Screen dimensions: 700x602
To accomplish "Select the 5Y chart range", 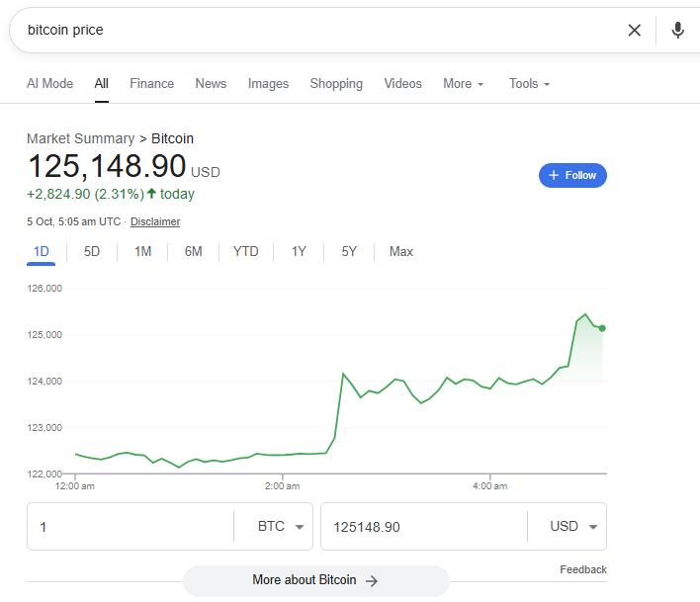I will coord(349,252).
